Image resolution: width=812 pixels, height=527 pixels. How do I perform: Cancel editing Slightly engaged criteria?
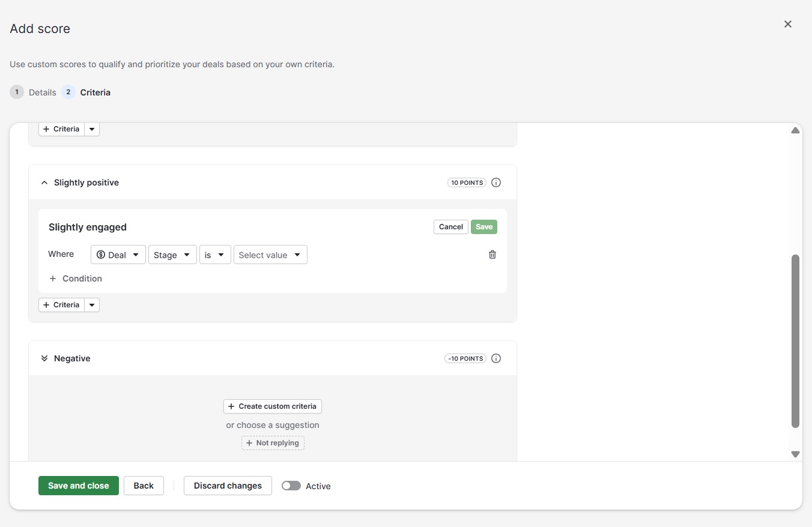click(x=451, y=227)
